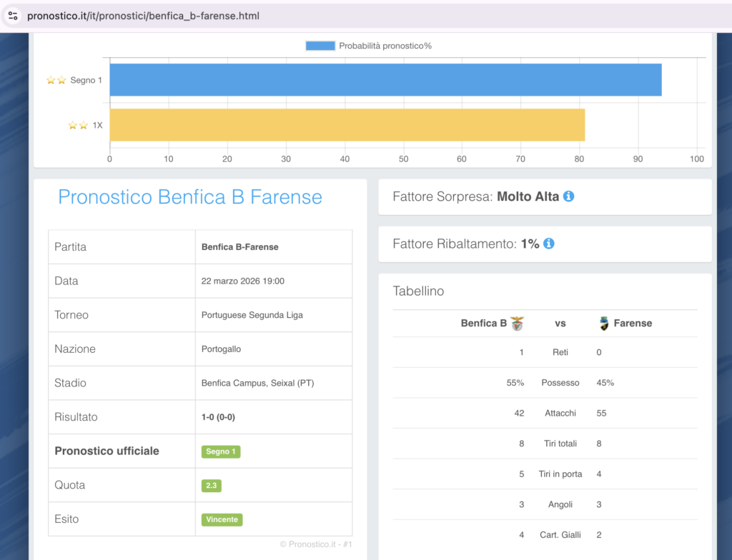Click the site info icon in address bar
Screen dimensions: 732x560
point(13,16)
